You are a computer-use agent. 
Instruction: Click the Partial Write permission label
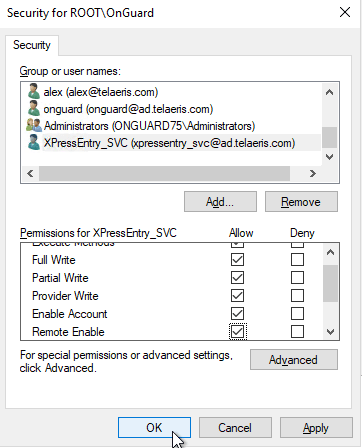60,278
